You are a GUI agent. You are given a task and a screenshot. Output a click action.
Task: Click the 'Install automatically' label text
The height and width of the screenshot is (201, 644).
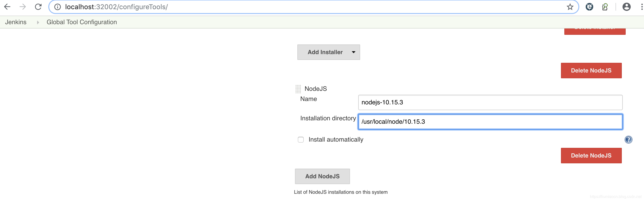coord(336,140)
